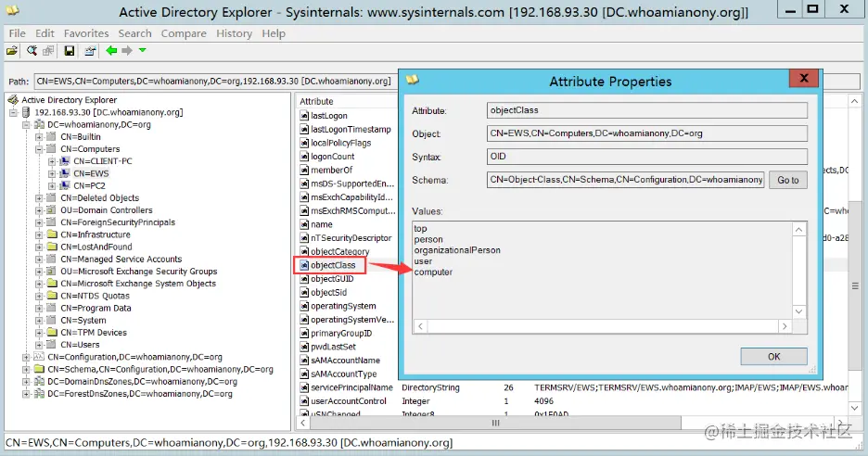
Task: Click the CN=TPM Devices folder icon
Action: 52,333
